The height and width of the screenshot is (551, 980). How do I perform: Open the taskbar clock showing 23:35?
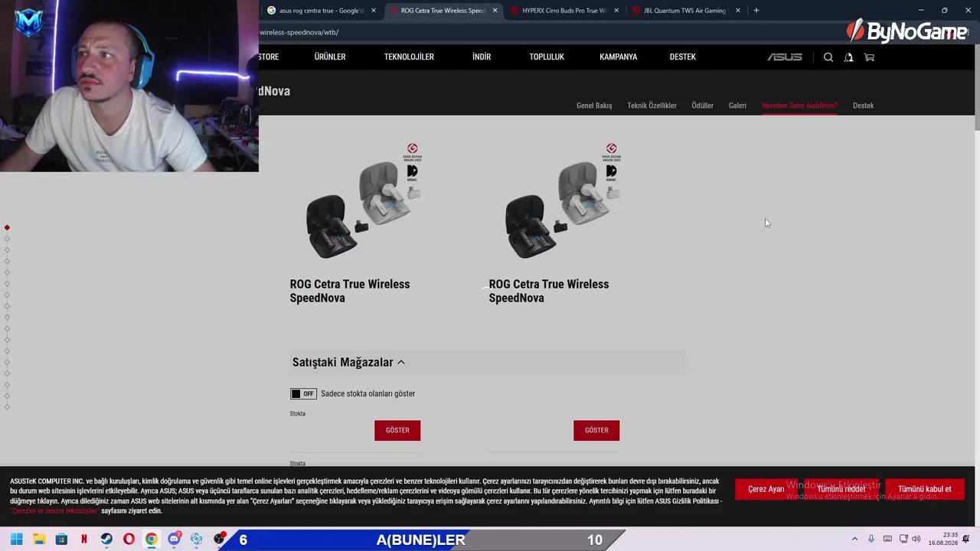point(943,540)
